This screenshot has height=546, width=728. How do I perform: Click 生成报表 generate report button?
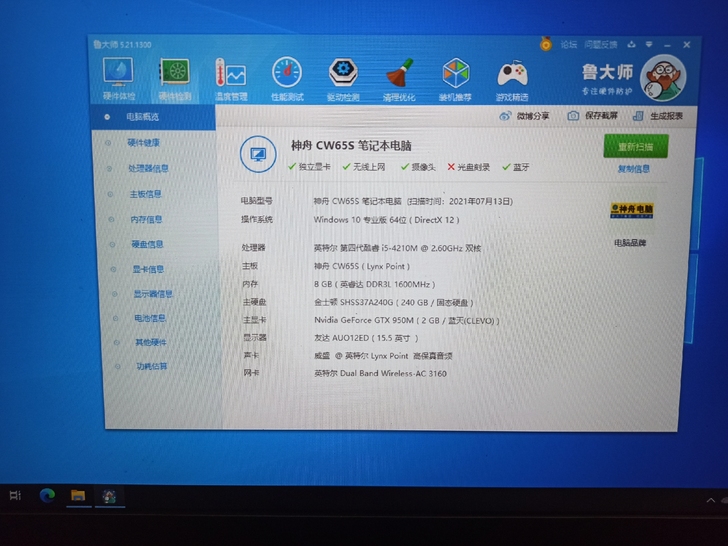(658, 116)
